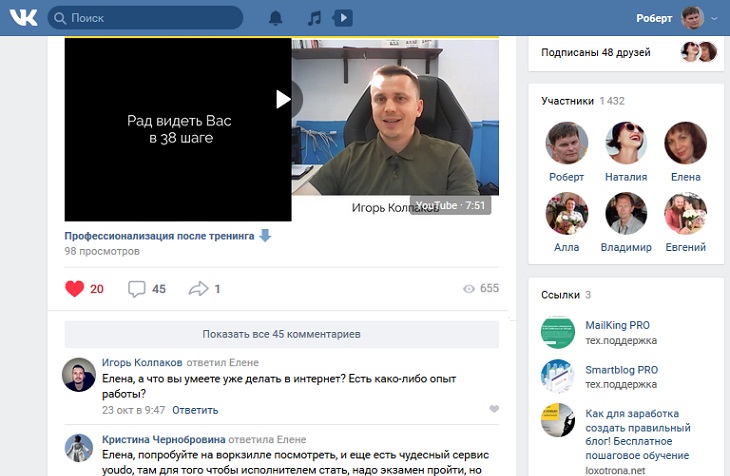Open the Роберт name in header
The image size is (730, 476).
tap(654, 18)
